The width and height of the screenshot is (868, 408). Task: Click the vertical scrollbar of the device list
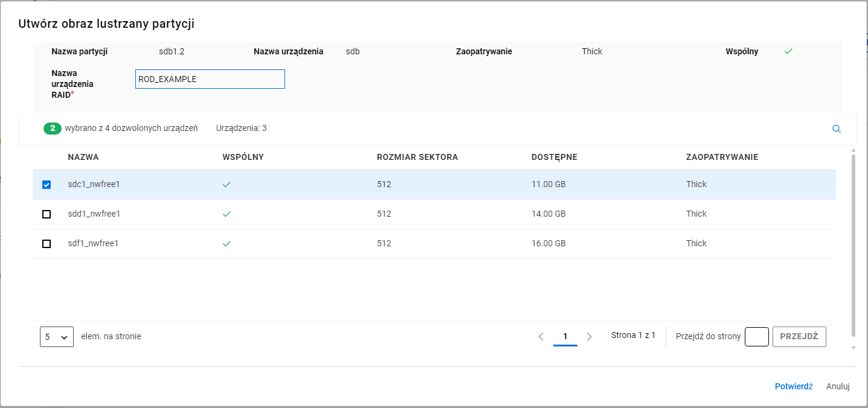click(x=853, y=244)
